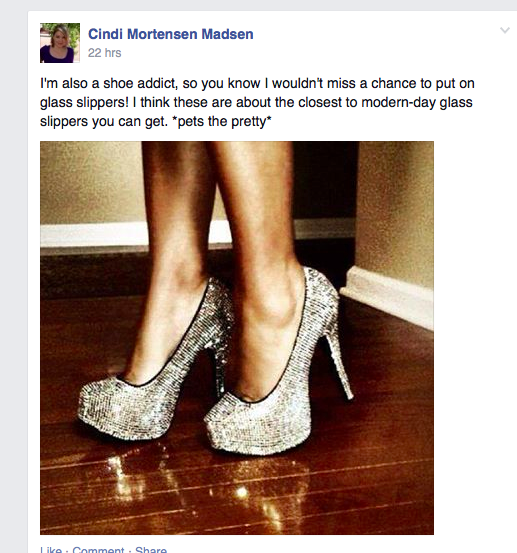The width and height of the screenshot is (517, 553).
Task: Click the word "Madsen" in the author name
Action: tap(227, 34)
